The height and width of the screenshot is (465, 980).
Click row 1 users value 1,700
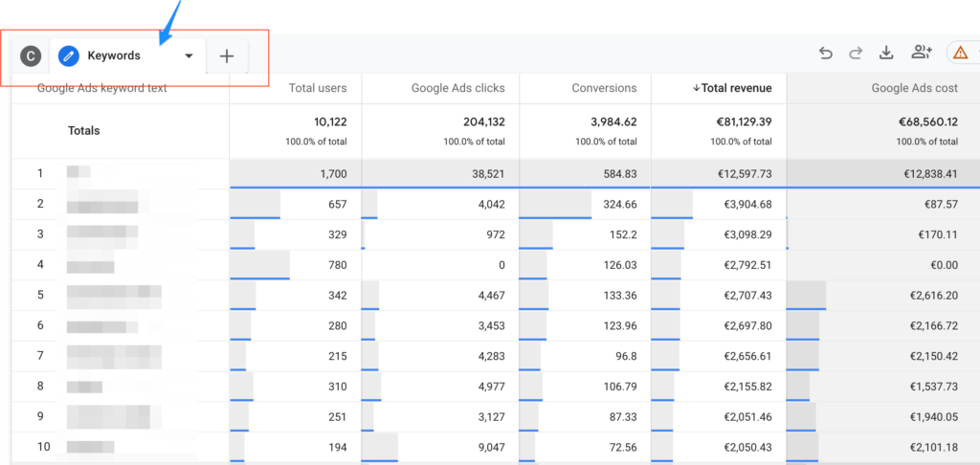click(333, 174)
